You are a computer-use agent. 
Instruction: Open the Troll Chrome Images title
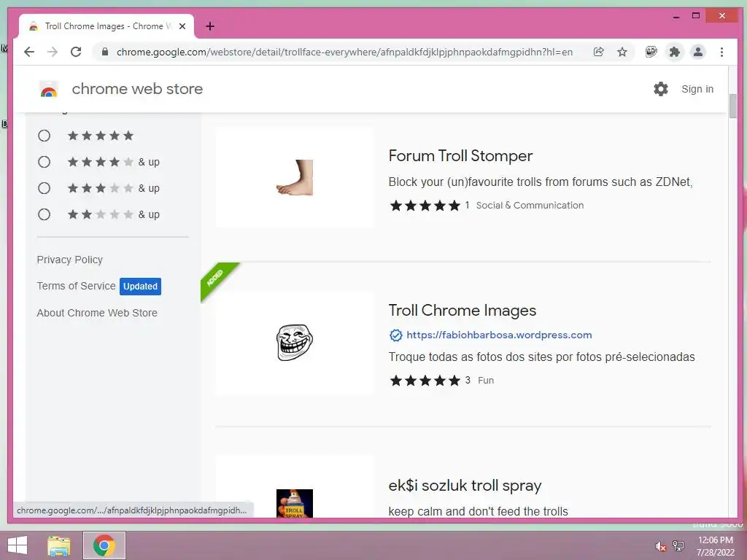[x=462, y=311]
